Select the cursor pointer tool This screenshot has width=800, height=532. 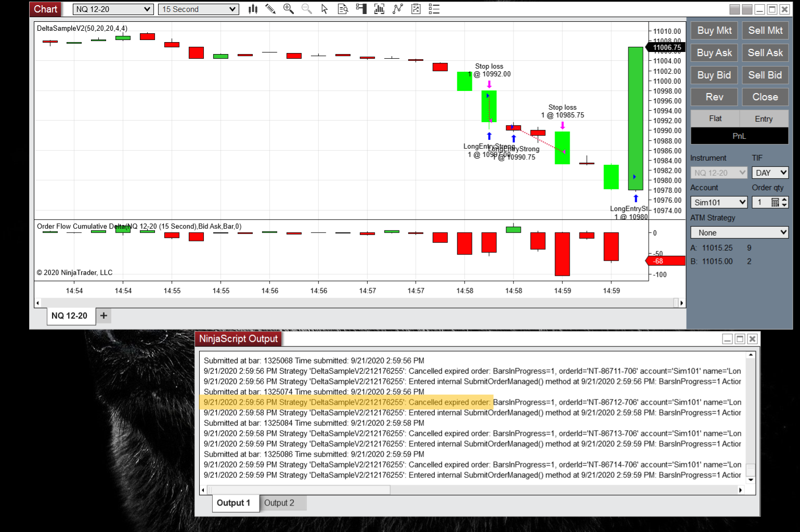pos(325,9)
